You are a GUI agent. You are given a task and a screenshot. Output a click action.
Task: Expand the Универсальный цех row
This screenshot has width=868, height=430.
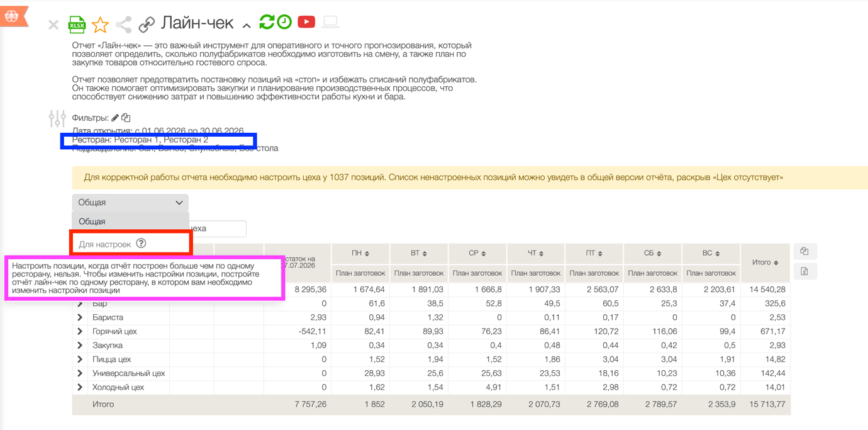(x=81, y=373)
